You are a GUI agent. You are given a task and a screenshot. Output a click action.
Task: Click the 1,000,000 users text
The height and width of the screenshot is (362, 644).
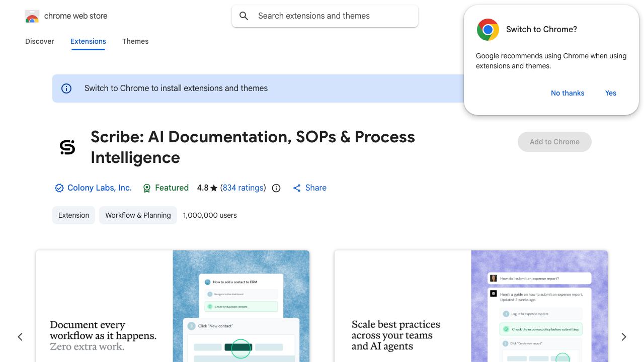210,215
